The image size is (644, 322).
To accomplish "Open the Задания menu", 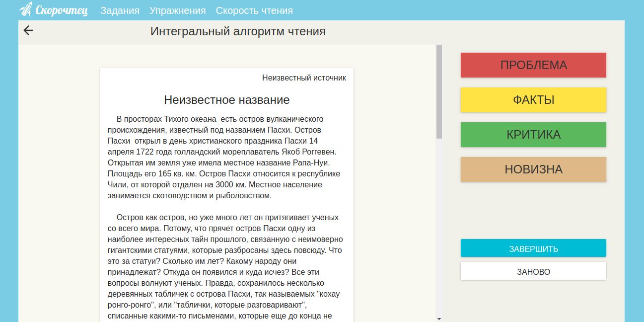I will tap(119, 10).
